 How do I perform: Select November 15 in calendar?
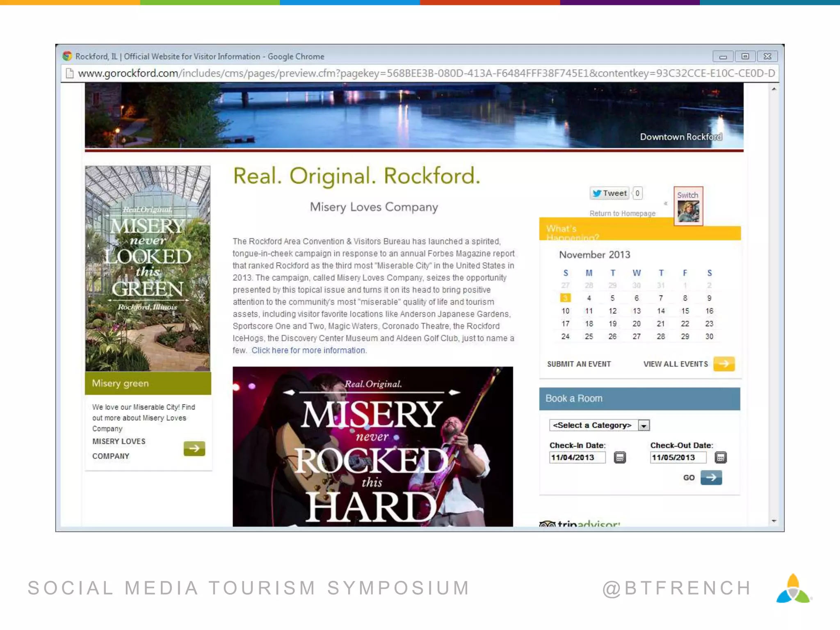(685, 311)
